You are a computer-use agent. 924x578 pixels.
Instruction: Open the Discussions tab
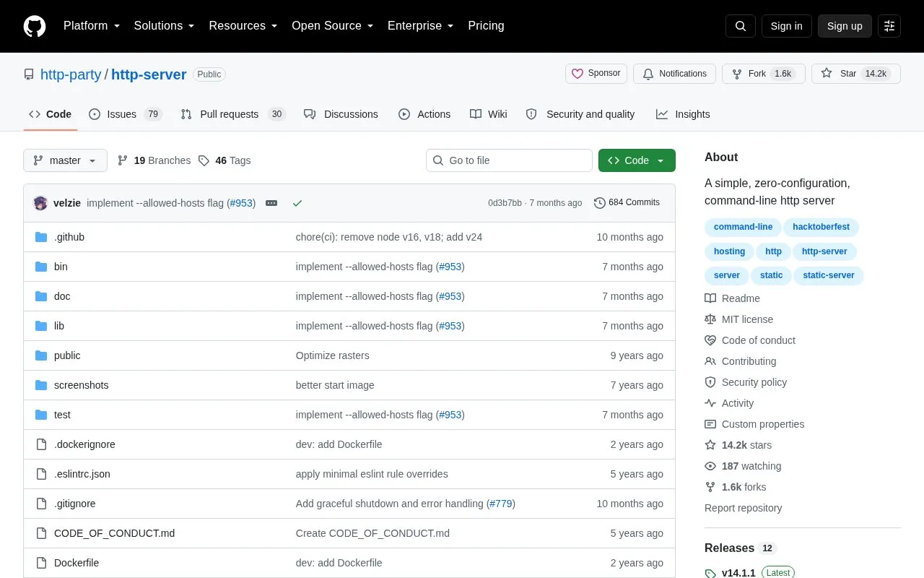pyautogui.click(x=341, y=114)
